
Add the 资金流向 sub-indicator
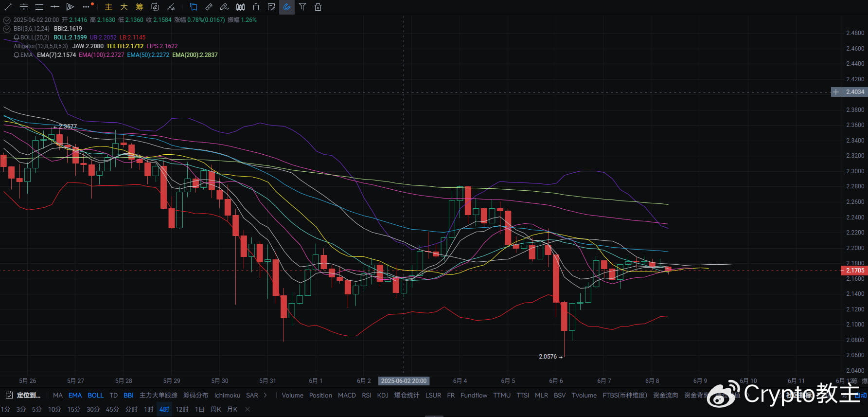(x=665, y=395)
